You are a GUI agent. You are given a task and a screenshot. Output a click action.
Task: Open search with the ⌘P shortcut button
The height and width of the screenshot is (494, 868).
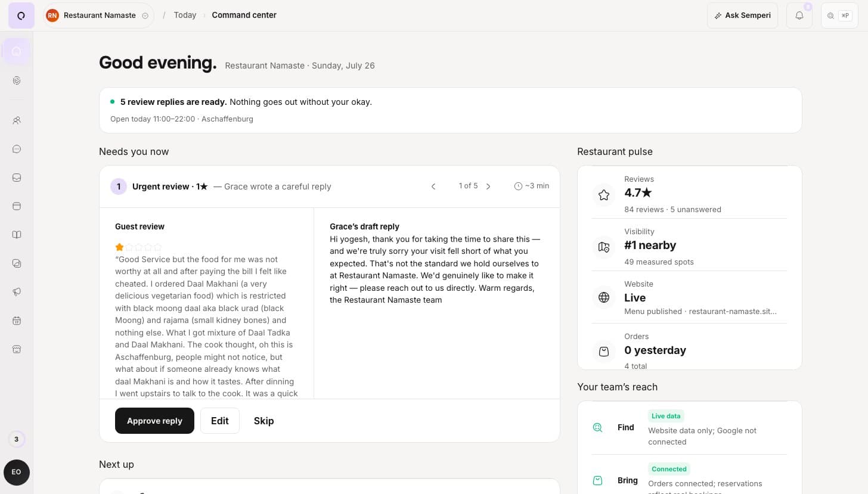(839, 15)
